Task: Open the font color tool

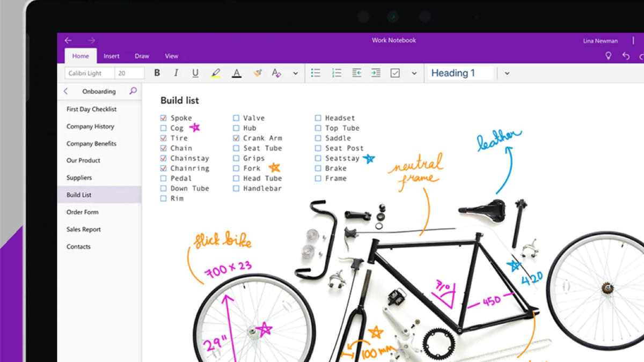Action: [237, 72]
